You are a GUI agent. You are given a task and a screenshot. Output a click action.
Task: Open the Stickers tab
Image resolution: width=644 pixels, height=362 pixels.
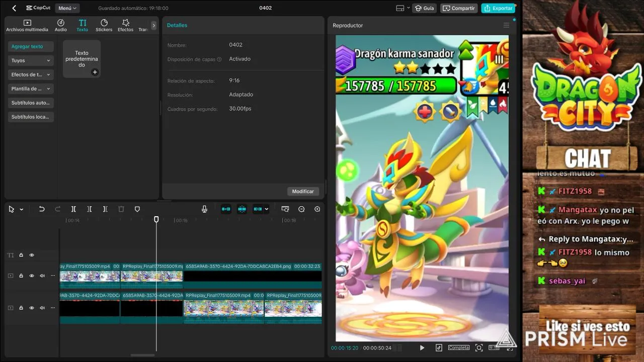(x=104, y=26)
